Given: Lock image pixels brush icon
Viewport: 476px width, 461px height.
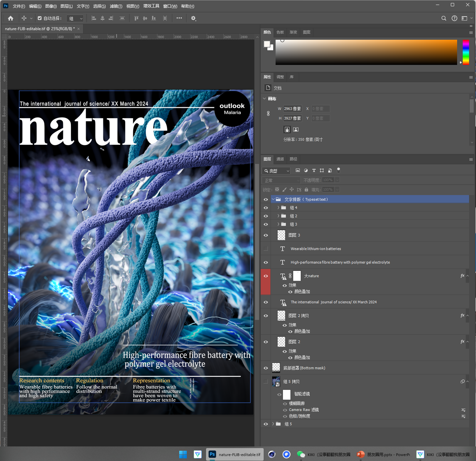Looking at the screenshot, I should (285, 190).
